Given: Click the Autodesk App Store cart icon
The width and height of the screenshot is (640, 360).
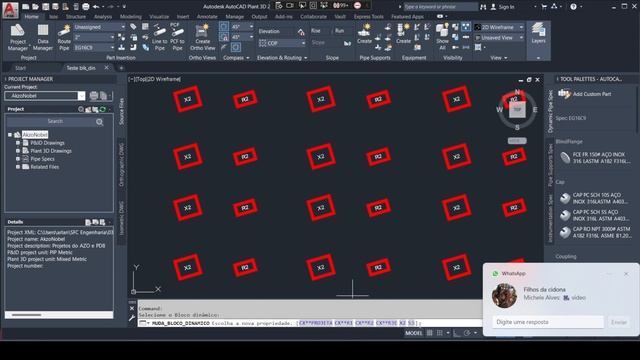Looking at the screenshot, I should pos(544,7).
